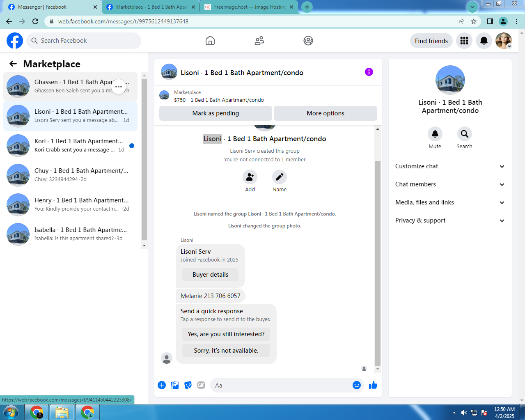The image size is (525, 420).
Task: Send a thumbs-up like
Action: 373,385
